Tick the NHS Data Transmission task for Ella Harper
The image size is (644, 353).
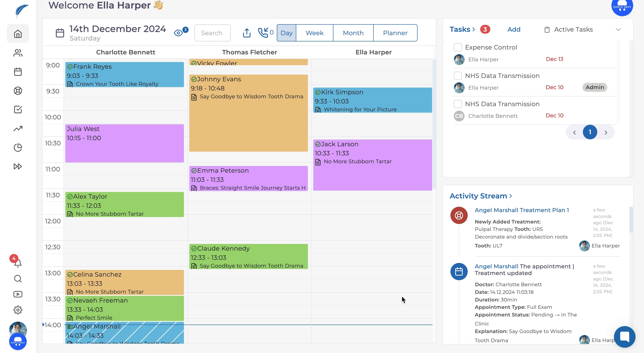click(x=458, y=75)
